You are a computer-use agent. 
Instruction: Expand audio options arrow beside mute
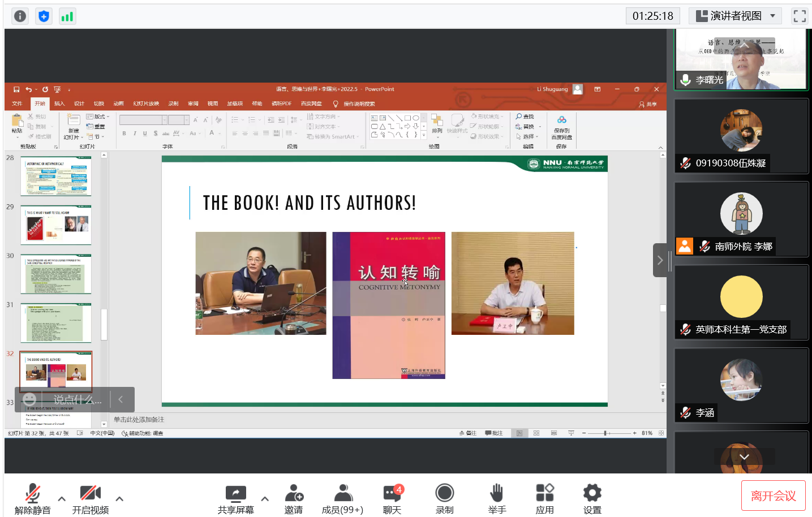pyautogui.click(x=62, y=499)
